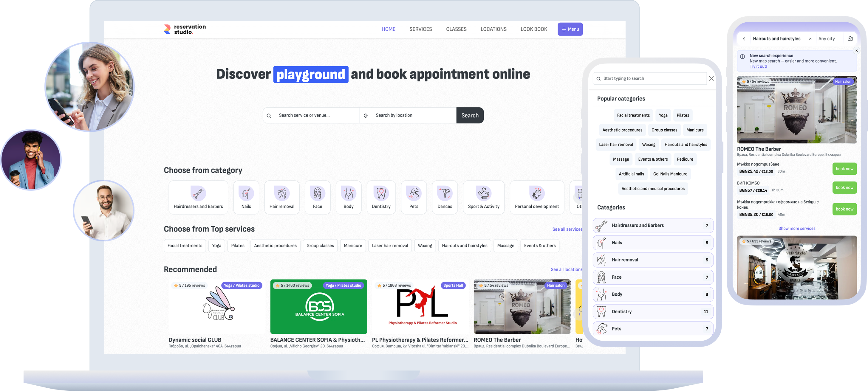Image resolution: width=868 pixels, height=391 pixels.
Task: Select the Pedicure popular category chip
Action: [685, 159]
